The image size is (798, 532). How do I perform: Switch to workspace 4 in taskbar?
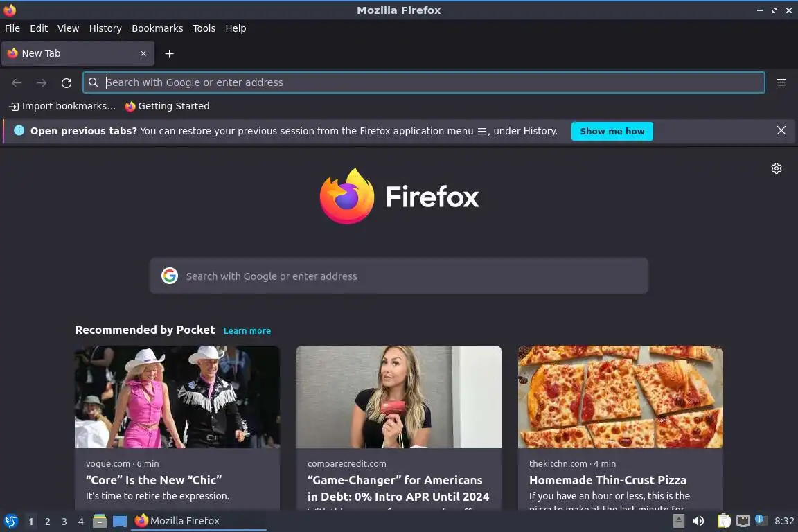pos(81,522)
